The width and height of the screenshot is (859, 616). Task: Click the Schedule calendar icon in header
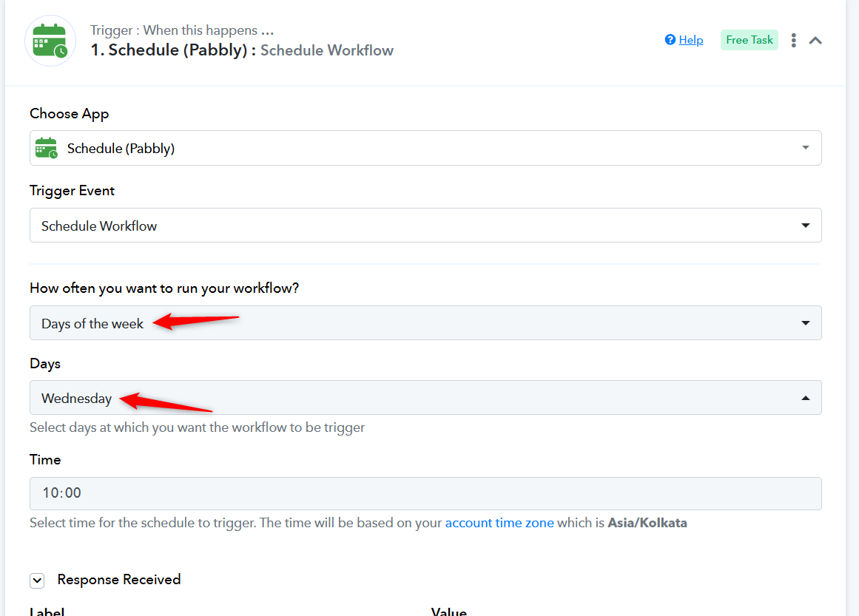[x=50, y=41]
